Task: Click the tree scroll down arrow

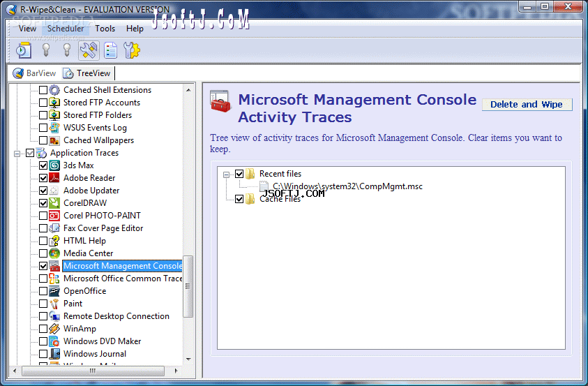Action: [188, 359]
